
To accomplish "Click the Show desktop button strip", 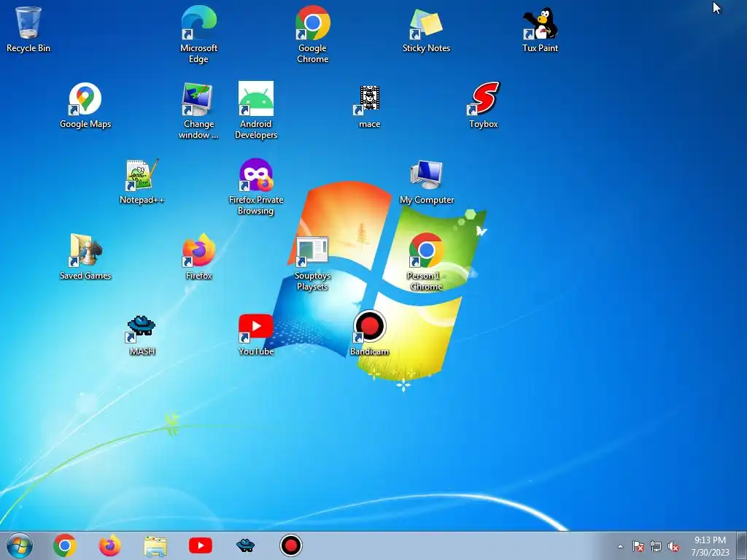I will [x=742, y=545].
